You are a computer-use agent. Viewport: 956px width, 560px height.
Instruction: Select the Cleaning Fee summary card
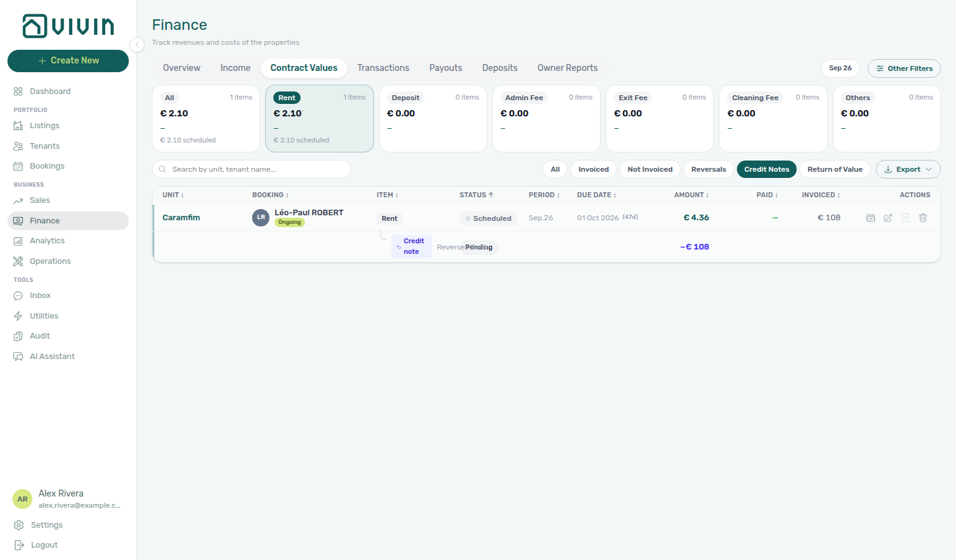pos(773,118)
